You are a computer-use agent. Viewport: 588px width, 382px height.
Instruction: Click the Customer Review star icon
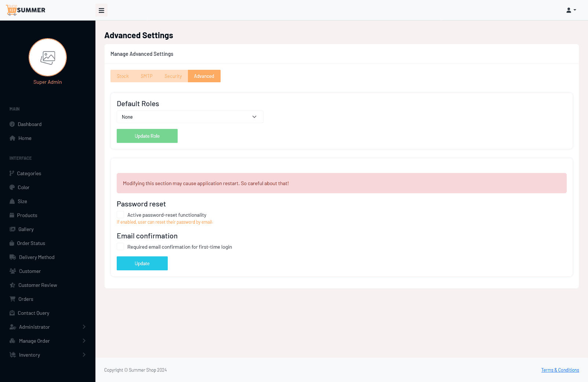(12, 285)
